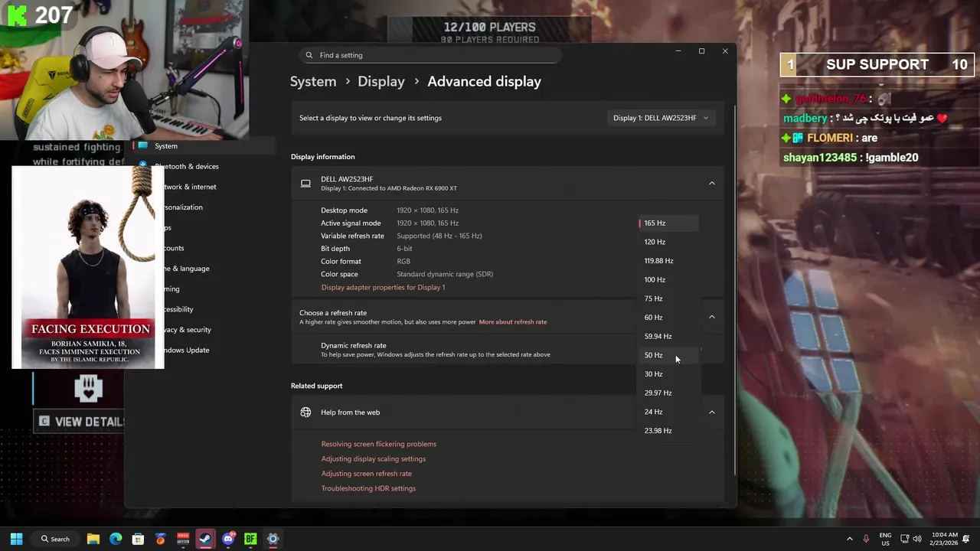The width and height of the screenshot is (980, 551).
Task: Open the network tray icon
Action: point(904,539)
